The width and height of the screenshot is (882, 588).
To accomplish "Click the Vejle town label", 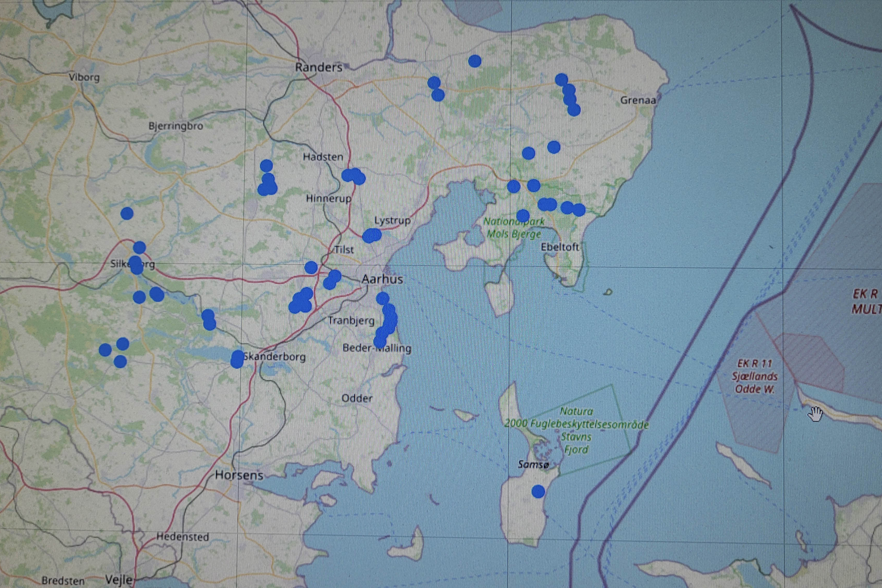I will (119, 580).
